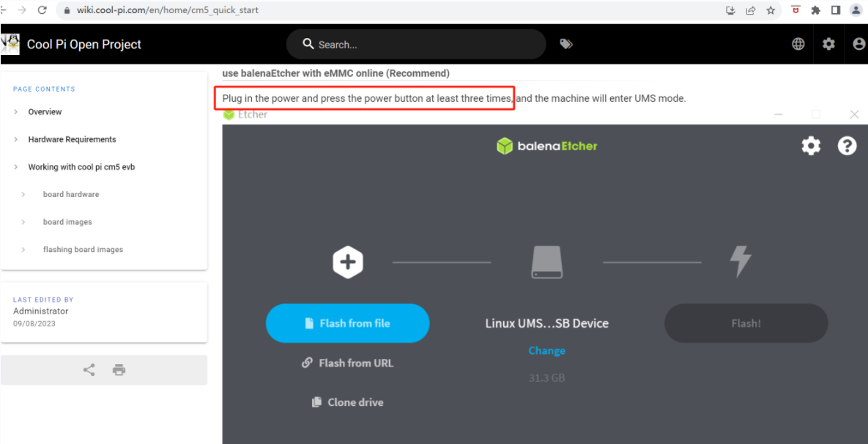The width and height of the screenshot is (868, 444).
Task: Click chevron beside Hardware Requirements
Action: [x=16, y=139]
